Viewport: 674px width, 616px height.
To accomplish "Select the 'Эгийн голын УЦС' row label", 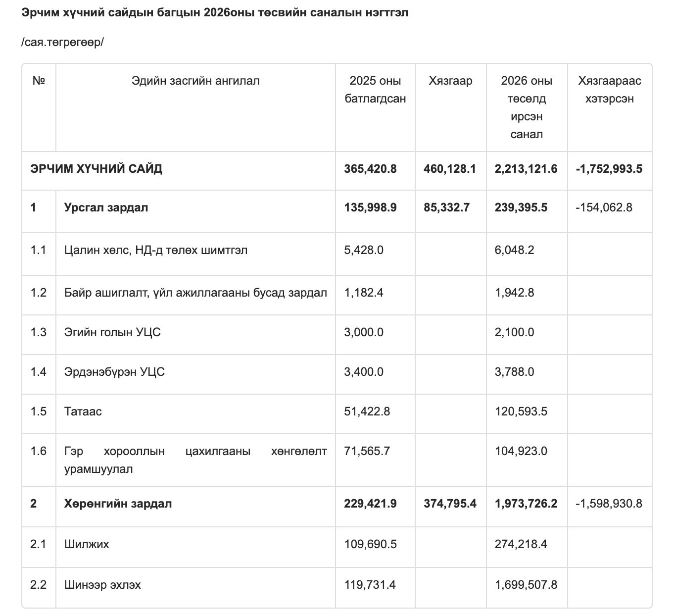I will [112, 332].
